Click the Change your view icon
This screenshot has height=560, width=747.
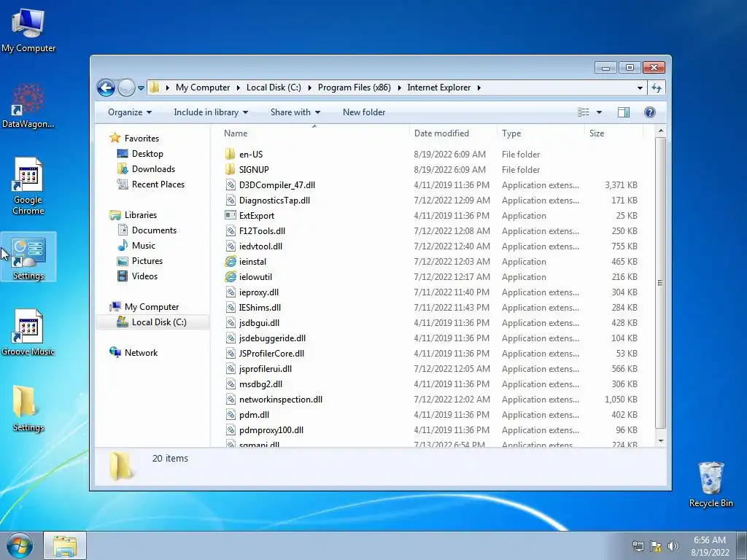point(583,112)
